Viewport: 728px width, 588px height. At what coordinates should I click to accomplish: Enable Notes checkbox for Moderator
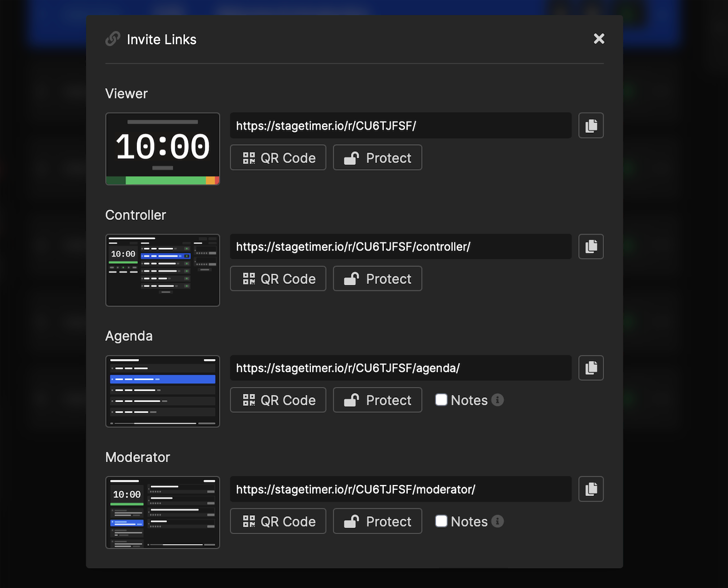(441, 521)
